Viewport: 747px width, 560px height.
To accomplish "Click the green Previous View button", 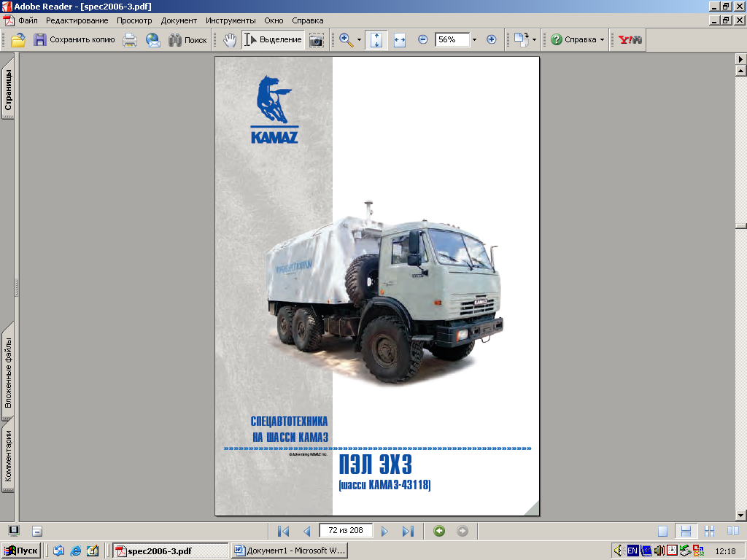I will pyautogui.click(x=439, y=531).
